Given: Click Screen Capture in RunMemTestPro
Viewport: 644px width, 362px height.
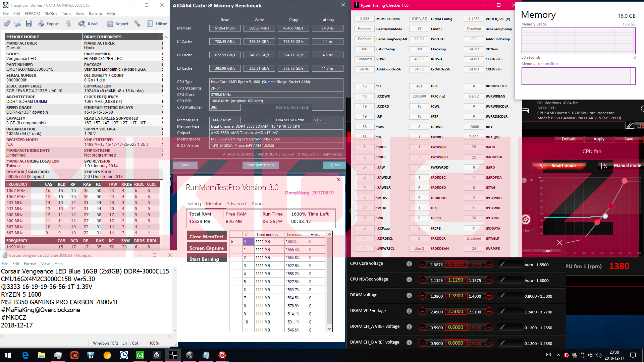Looking at the screenshot, I should pos(207,248).
